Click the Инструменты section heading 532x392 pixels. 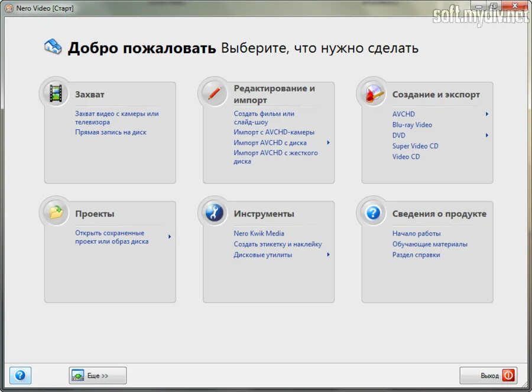[x=264, y=214]
